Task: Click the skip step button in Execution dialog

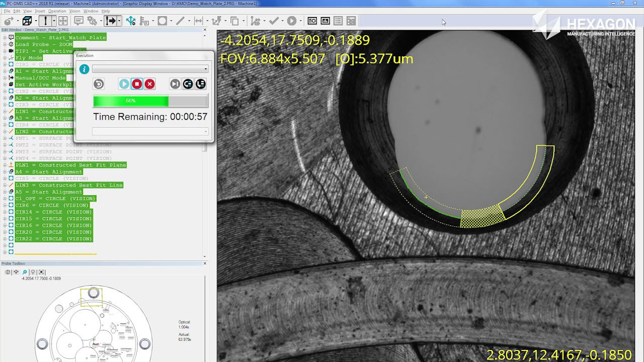Action: tap(175, 84)
